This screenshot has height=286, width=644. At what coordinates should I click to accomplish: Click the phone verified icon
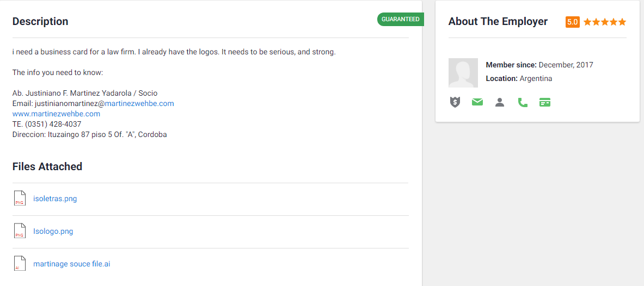click(523, 102)
